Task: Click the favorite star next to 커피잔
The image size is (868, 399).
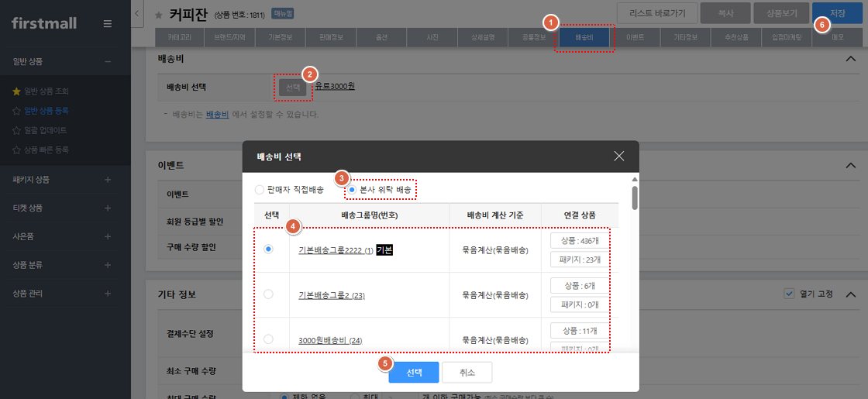Action: (159, 15)
